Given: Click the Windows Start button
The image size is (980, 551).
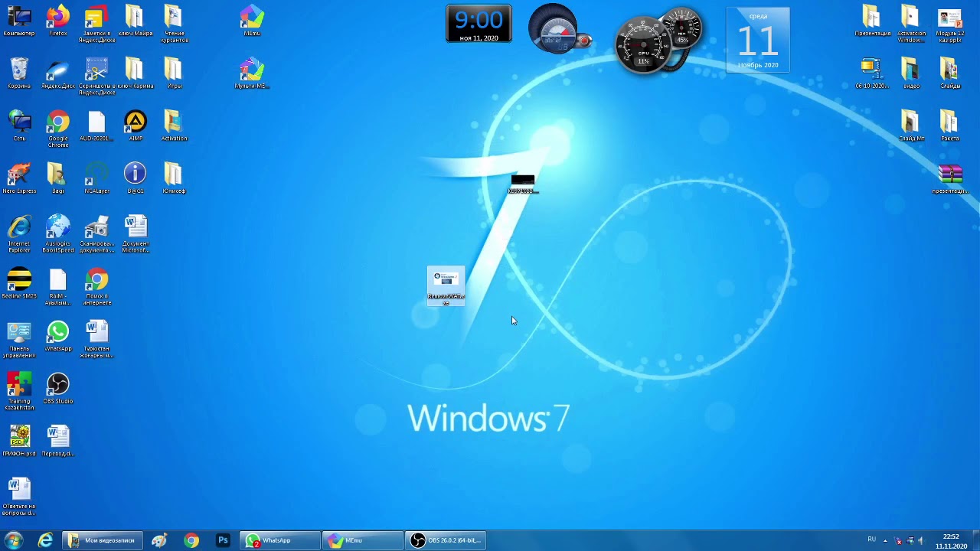Looking at the screenshot, I should 14,540.
